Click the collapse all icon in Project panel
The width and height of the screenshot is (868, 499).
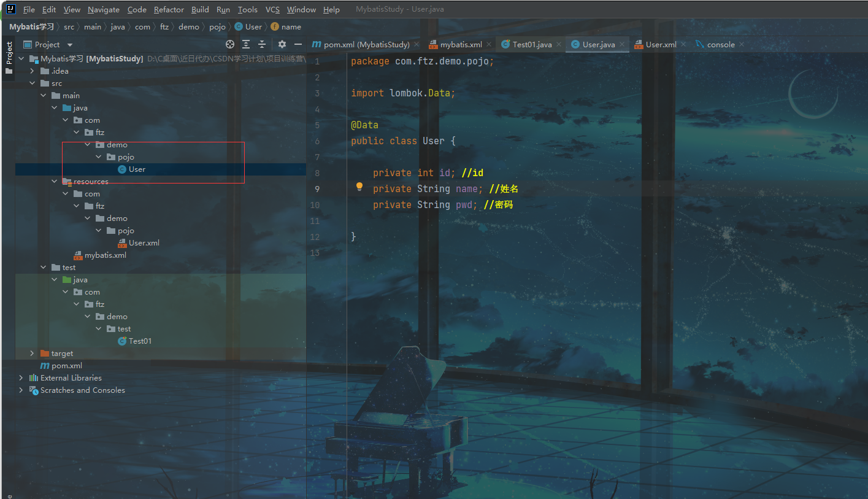262,44
